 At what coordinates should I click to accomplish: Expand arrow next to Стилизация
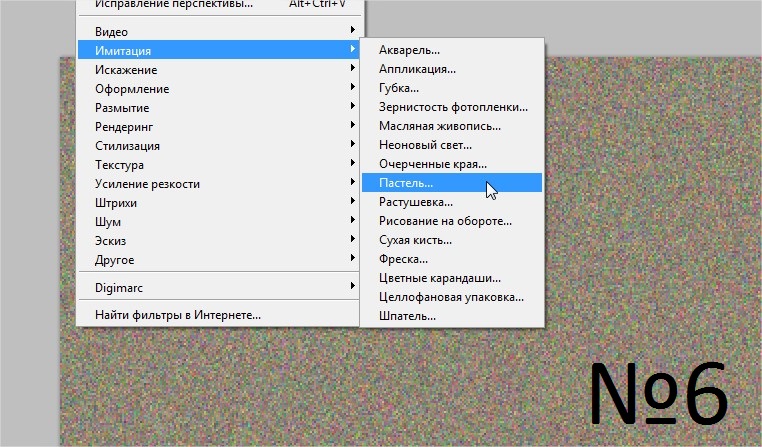coord(352,144)
